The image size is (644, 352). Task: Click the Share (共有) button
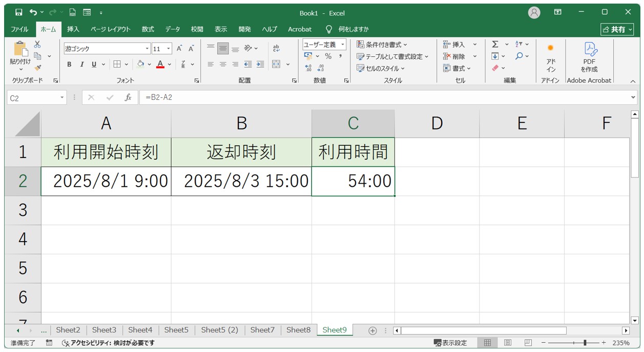(617, 29)
